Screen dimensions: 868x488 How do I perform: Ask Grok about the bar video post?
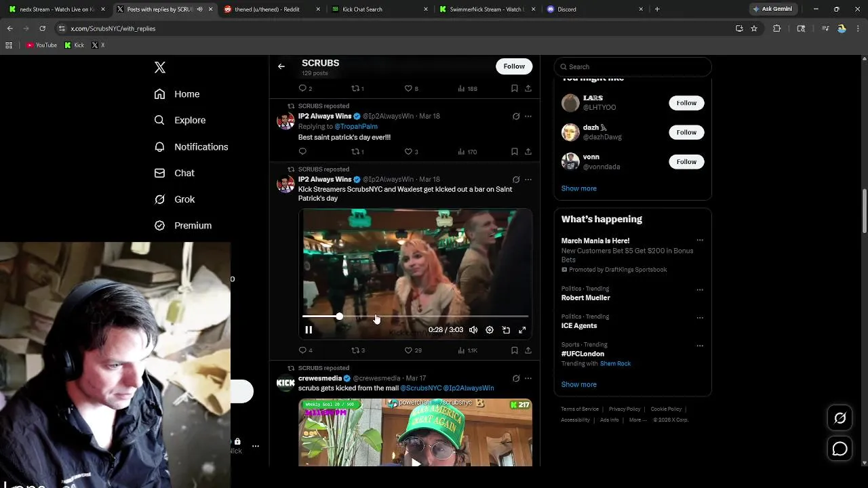coord(516,180)
